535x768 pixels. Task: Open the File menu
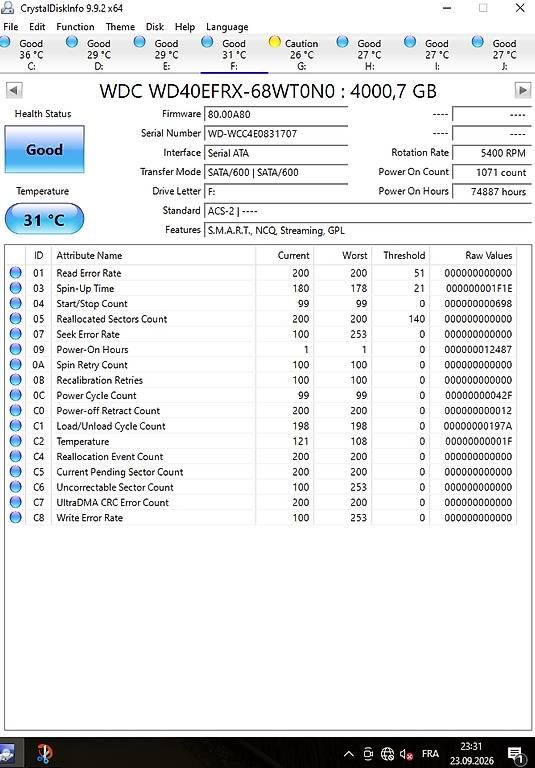(x=10, y=27)
